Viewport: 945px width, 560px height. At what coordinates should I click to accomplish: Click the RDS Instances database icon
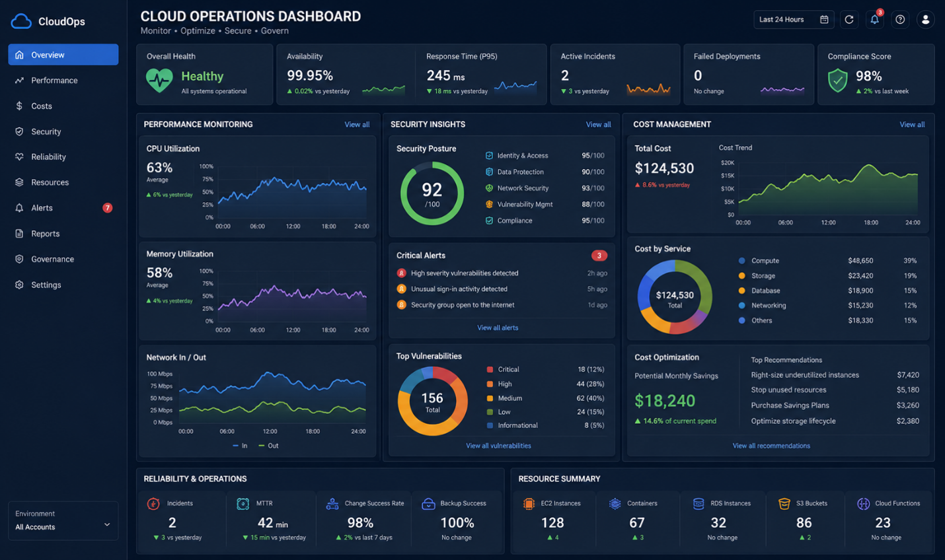point(699,504)
